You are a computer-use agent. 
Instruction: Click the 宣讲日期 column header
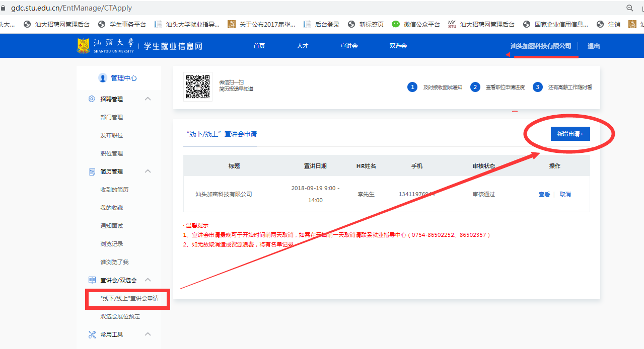tap(315, 166)
